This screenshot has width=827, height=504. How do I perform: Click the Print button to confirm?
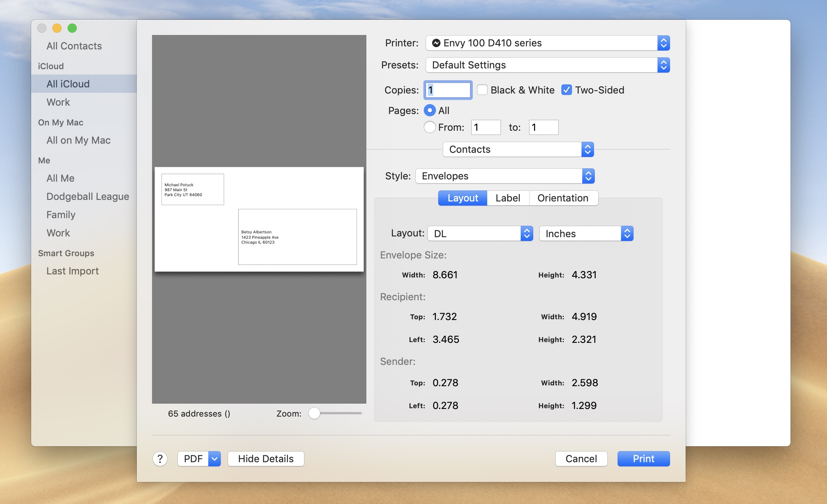coord(643,458)
